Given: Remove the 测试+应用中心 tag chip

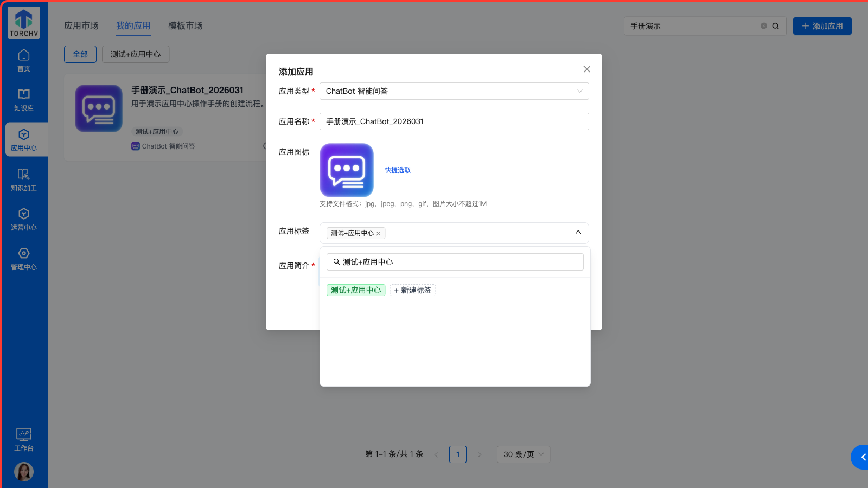Looking at the screenshot, I should (379, 234).
